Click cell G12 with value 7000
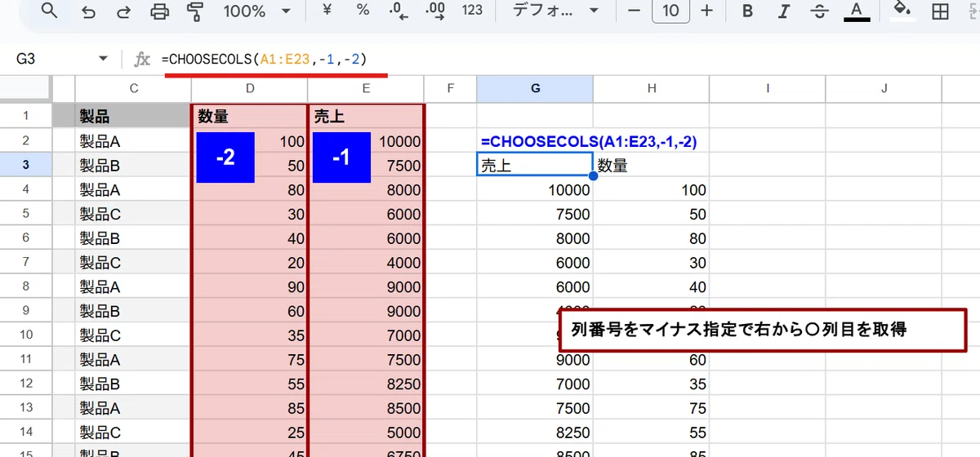Screen dimensions: 980x457 pyautogui.click(x=535, y=384)
